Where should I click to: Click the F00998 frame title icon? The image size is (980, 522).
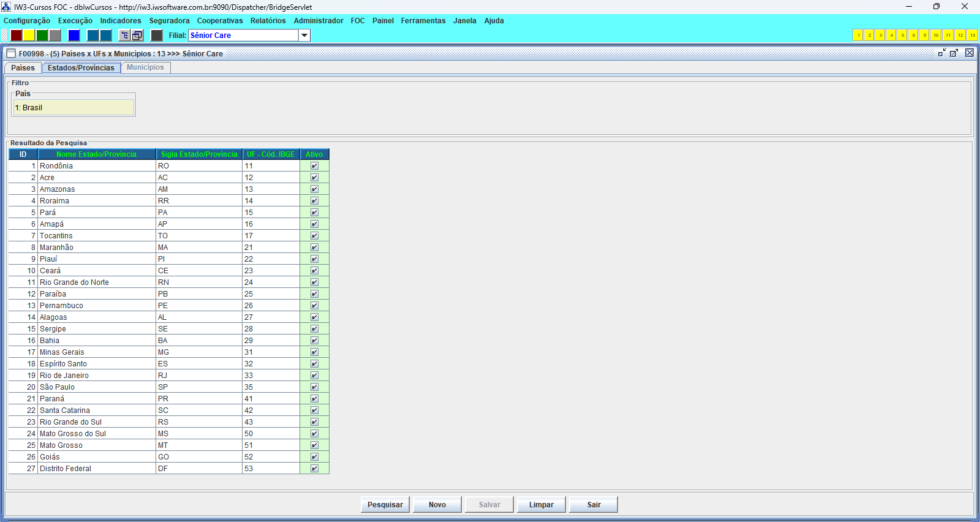tap(11, 53)
